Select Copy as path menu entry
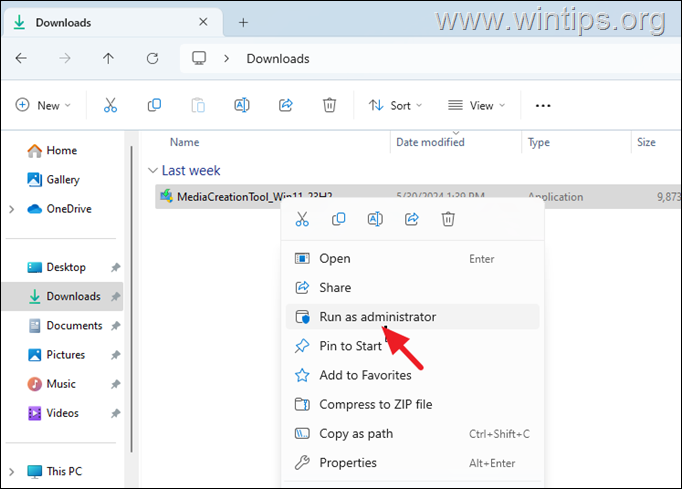The width and height of the screenshot is (682, 489). coord(355,434)
